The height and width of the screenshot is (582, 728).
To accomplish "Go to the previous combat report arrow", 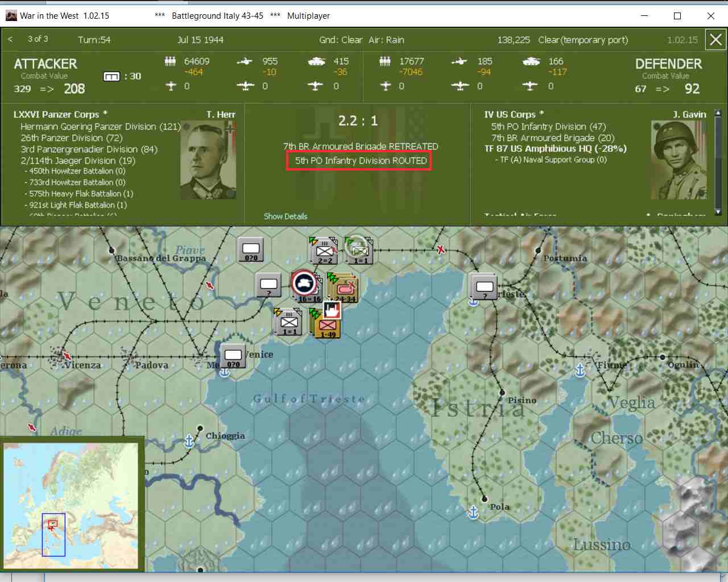I will (x=10, y=39).
